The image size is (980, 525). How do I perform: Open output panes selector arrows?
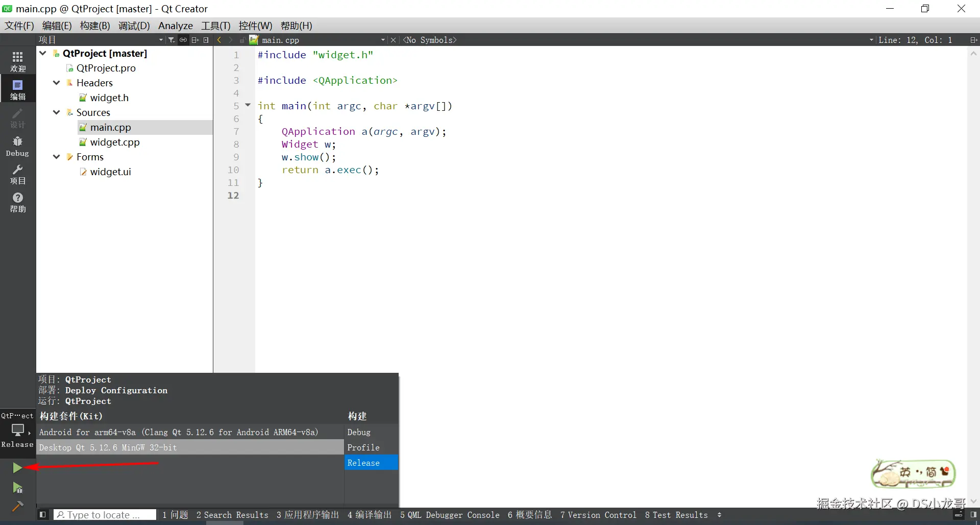point(719,515)
